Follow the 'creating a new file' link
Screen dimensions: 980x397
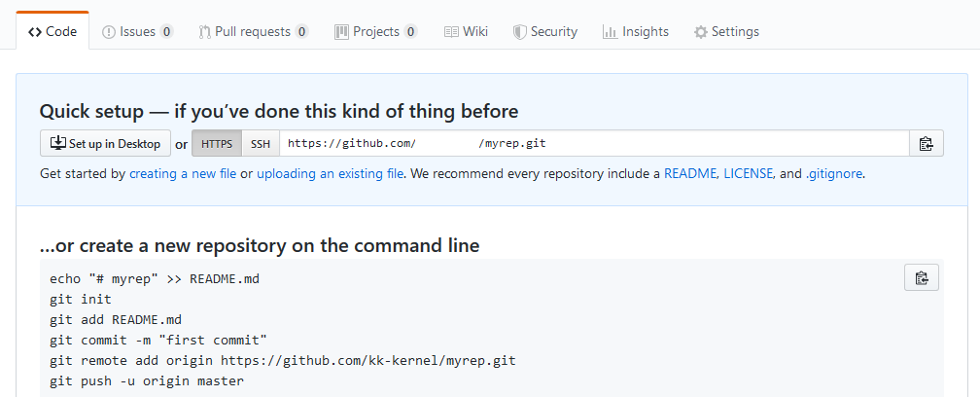(183, 174)
